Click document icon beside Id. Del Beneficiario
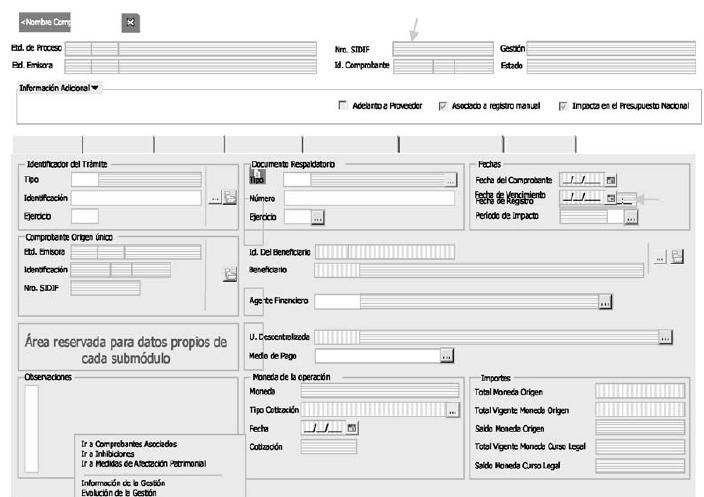The width and height of the screenshot is (704, 497). tap(676, 257)
